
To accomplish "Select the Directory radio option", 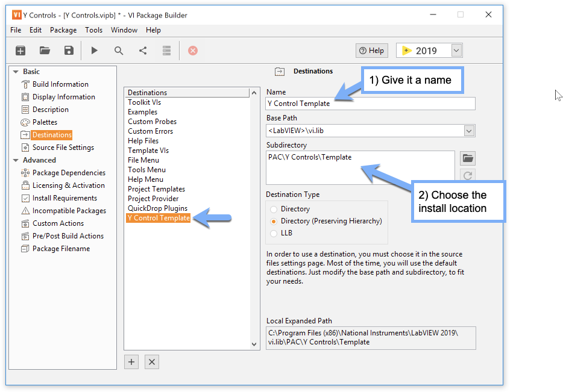I will [x=274, y=209].
